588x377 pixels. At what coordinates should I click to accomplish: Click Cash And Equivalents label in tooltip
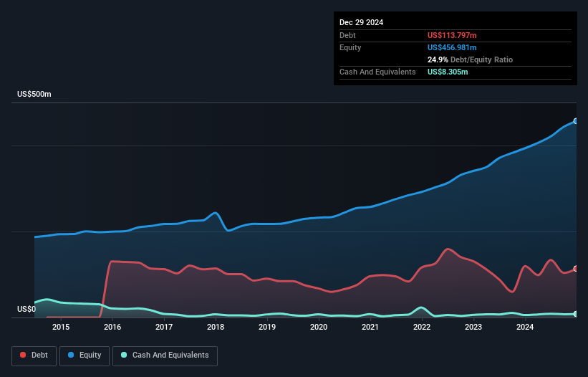[377, 72]
